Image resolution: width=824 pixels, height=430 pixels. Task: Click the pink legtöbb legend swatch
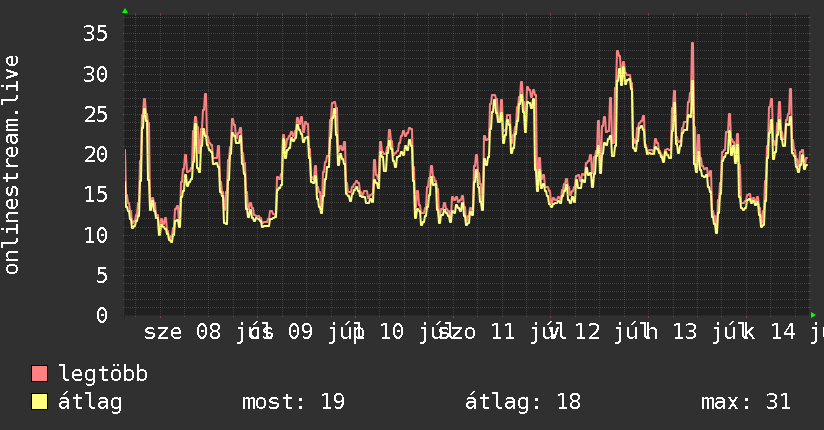[x=39, y=374]
